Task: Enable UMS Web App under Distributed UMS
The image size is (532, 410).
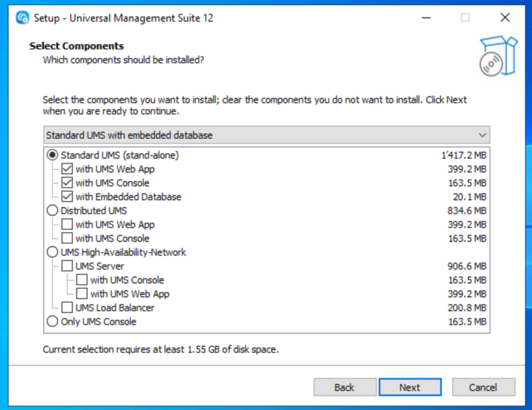Action: tap(67, 224)
